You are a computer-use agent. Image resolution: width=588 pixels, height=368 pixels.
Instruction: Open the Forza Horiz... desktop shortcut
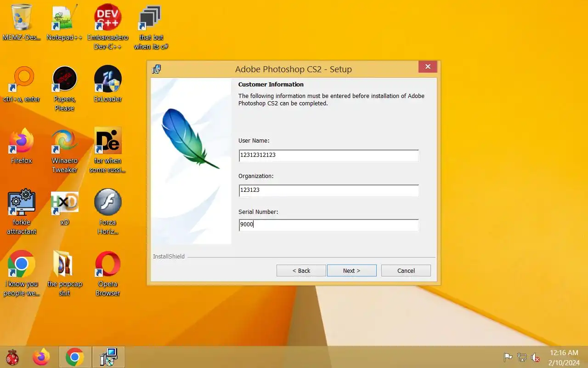107,212
